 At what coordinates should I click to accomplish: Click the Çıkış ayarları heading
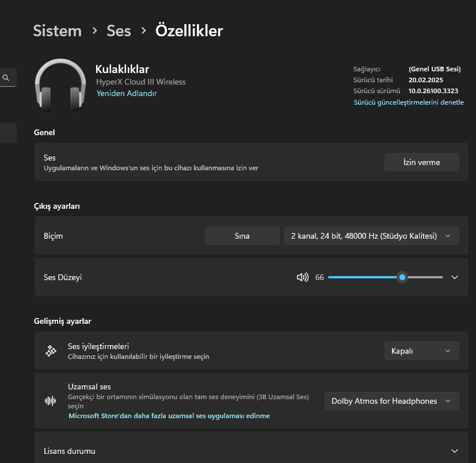coord(57,206)
